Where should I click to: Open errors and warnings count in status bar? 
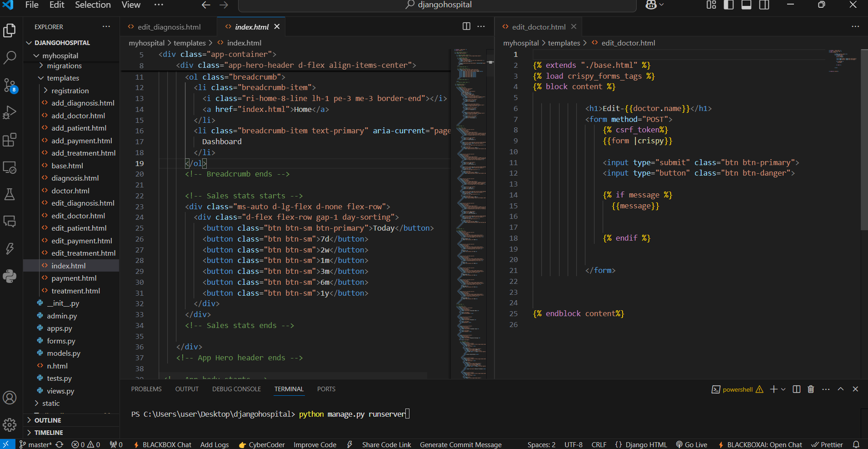tap(85, 444)
